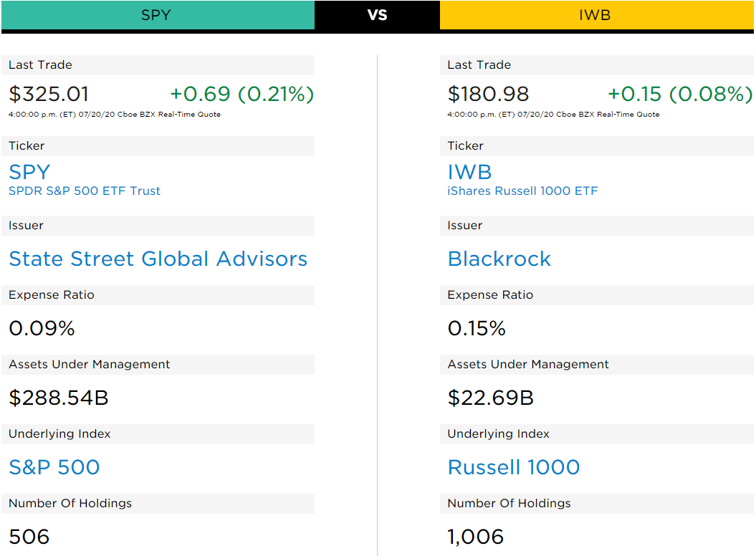The height and width of the screenshot is (556, 756).
Task: Open the Russell 1000 index link
Action: (x=514, y=467)
